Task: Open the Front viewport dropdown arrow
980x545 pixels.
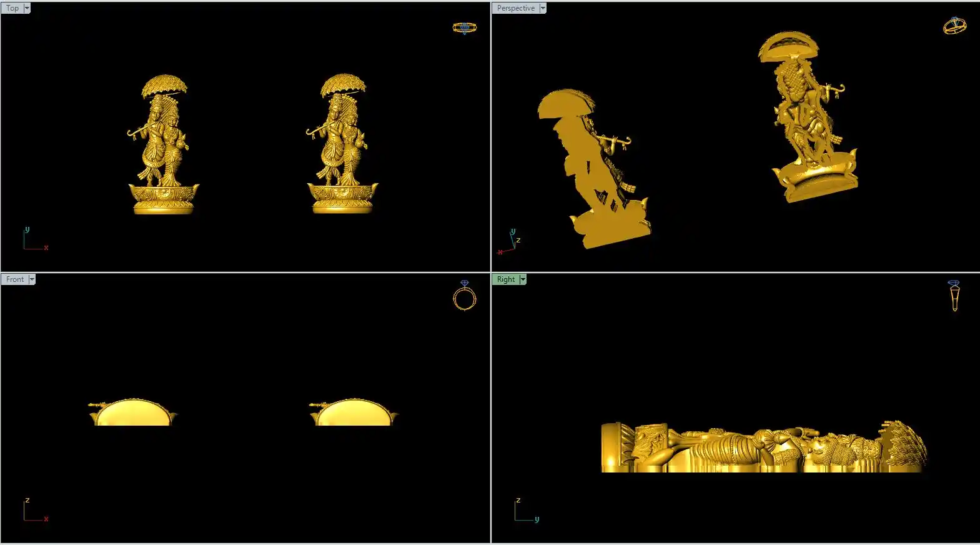Action: click(32, 279)
